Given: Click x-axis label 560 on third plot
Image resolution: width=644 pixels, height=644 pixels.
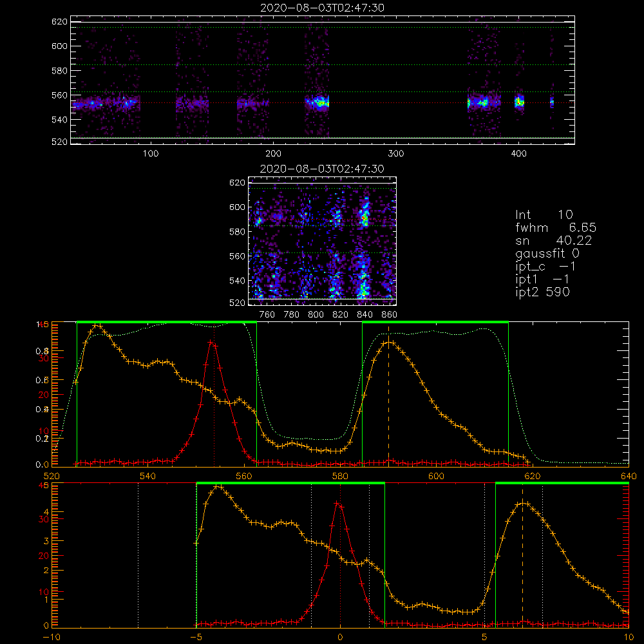Looking at the screenshot, I should tap(244, 476).
